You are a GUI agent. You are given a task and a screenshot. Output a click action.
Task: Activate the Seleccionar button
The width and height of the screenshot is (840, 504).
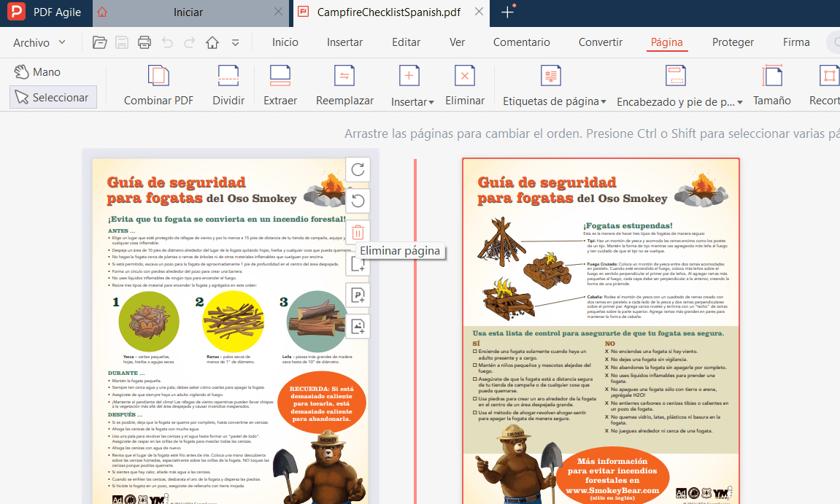(53, 97)
